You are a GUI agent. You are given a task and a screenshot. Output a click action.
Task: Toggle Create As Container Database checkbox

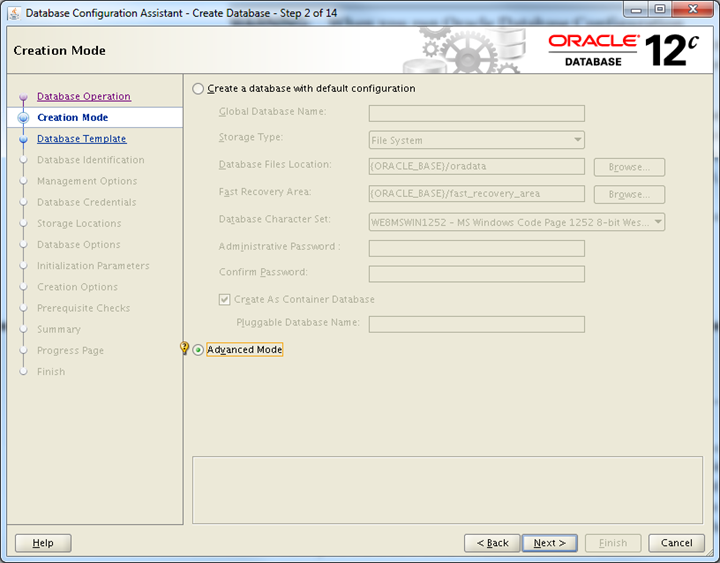pos(224,300)
